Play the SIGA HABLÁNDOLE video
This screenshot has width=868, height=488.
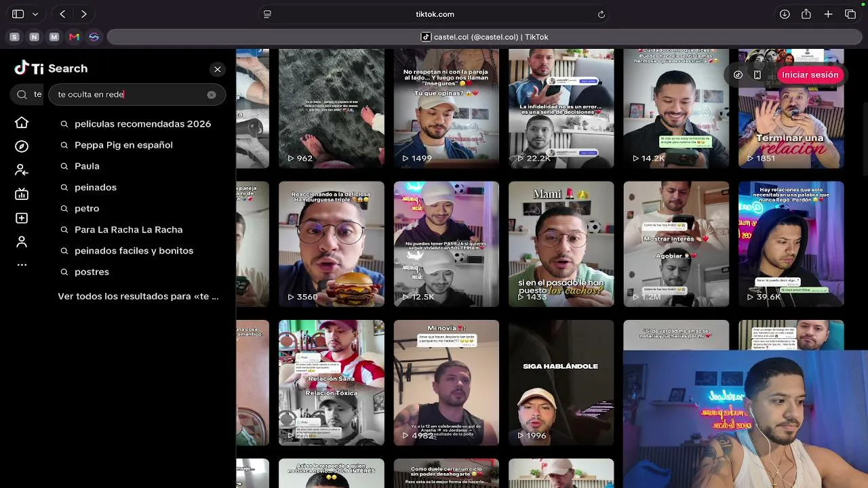pos(561,383)
